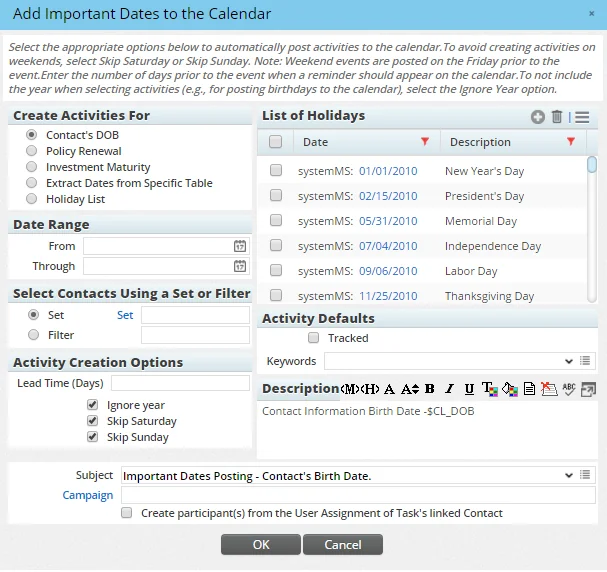The height and width of the screenshot is (572, 607).
Task: Click the Through date input field
Action: pyautogui.click(x=166, y=266)
